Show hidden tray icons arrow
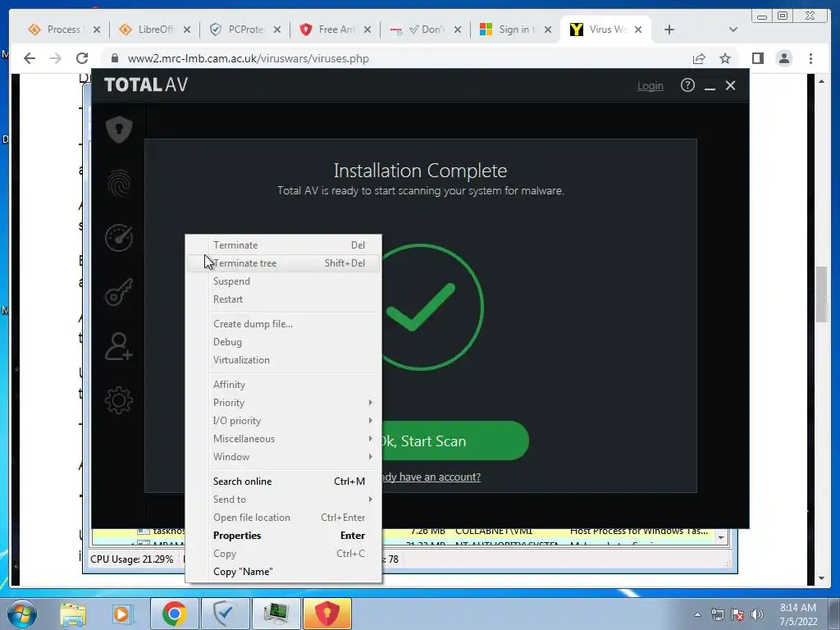The height and width of the screenshot is (630, 840). tap(697, 614)
